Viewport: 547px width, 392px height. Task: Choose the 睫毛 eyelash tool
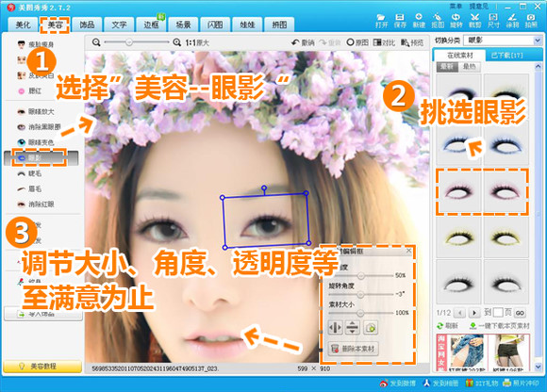pos(29,173)
